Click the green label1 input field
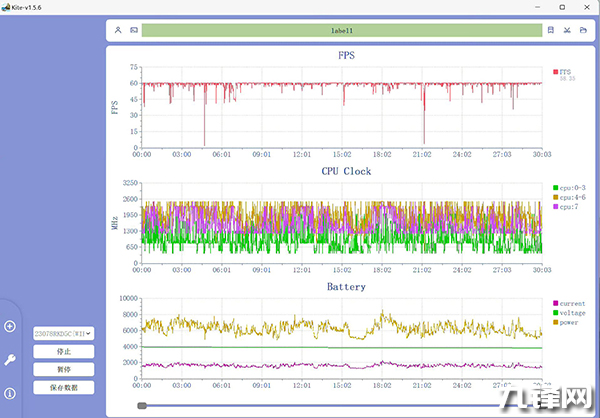This screenshot has width=600, height=418. 342,31
